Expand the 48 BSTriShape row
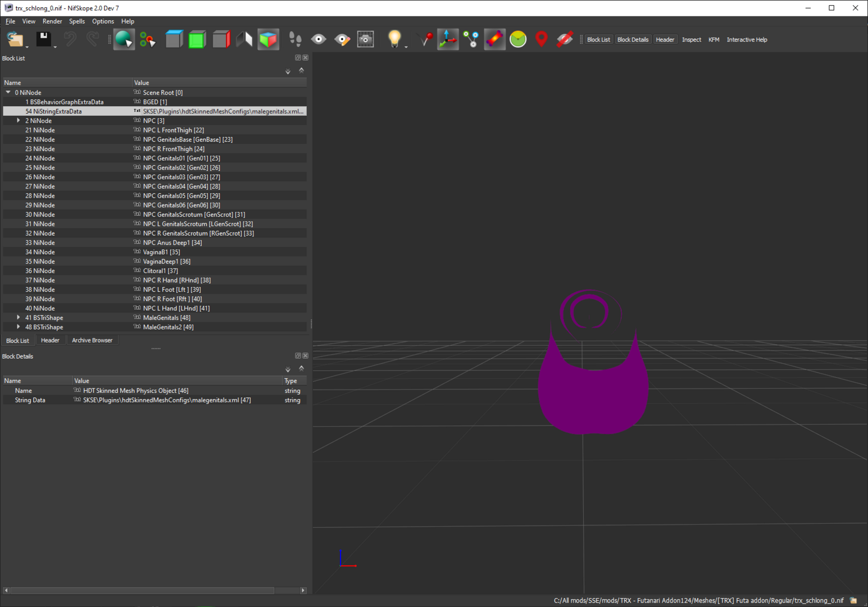This screenshot has width=868, height=607. point(19,327)
